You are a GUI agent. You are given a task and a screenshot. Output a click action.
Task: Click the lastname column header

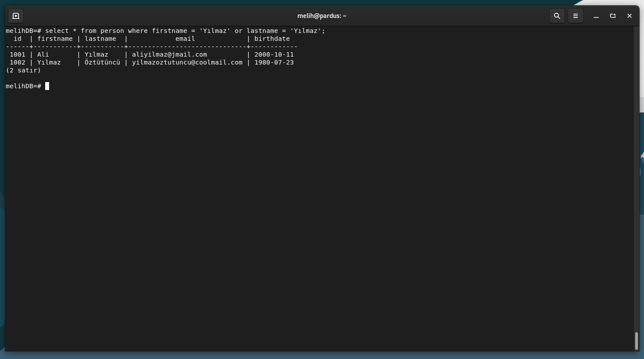click(x=100, y=39)
